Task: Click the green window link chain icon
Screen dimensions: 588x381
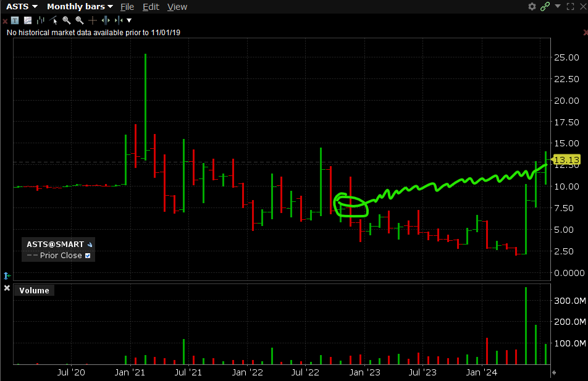Action: click(x=545, y=6)
